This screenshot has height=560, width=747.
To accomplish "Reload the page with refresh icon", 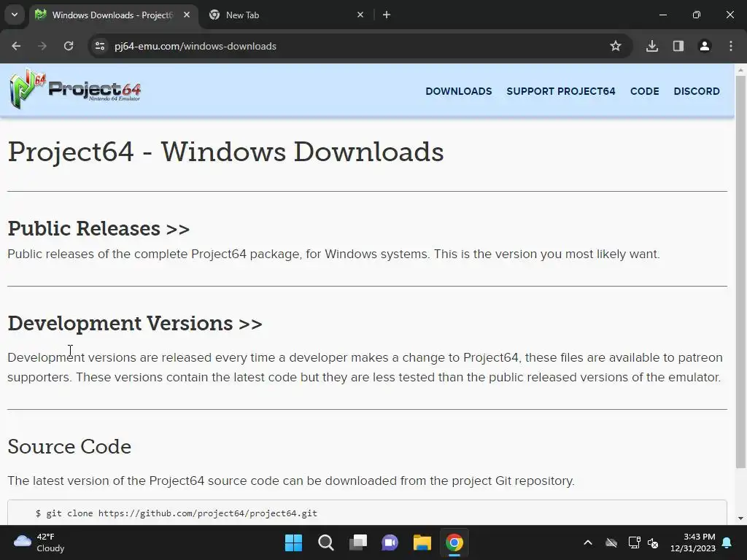I will coord(69,46).
